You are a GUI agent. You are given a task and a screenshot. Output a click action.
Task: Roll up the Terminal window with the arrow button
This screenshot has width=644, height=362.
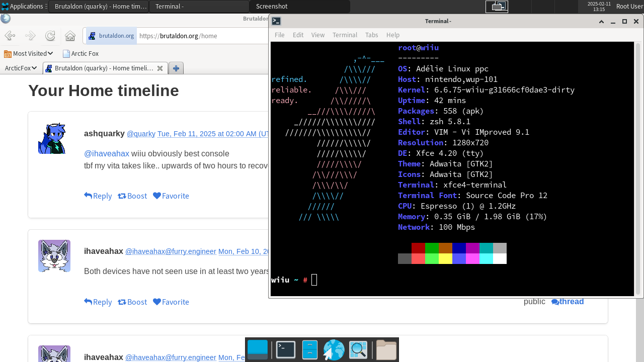[x=601, y=21]
